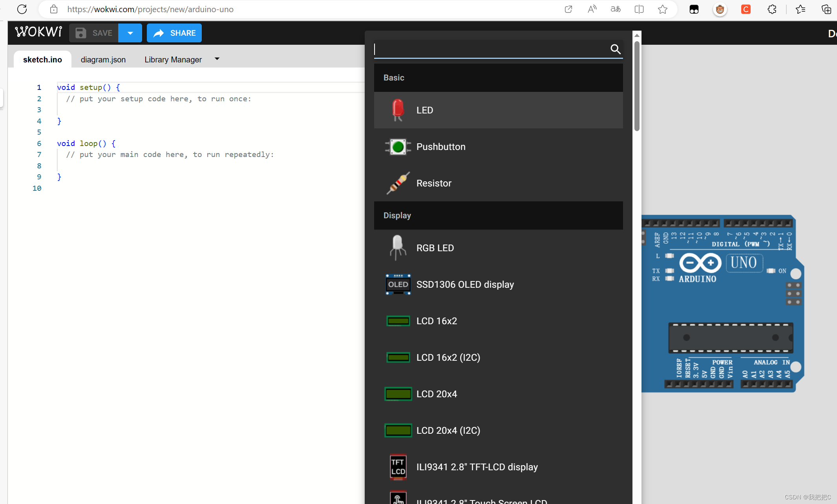
Task: Open the diagram.json tab
Action: pyautogui.click(x=103, y=60)
